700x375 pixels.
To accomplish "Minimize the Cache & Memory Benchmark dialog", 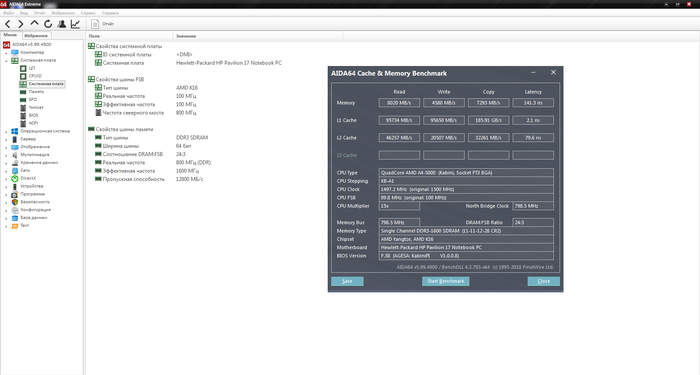I will click(x=533, y=72).
